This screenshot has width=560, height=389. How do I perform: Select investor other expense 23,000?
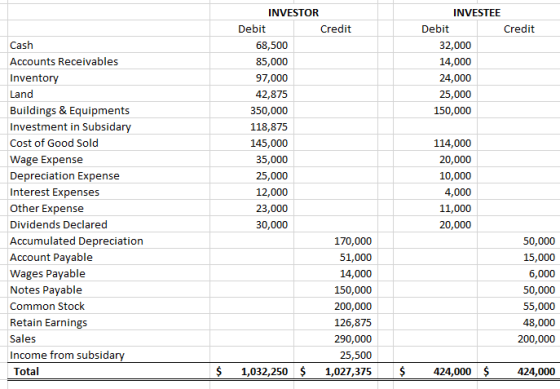point(272,208)
